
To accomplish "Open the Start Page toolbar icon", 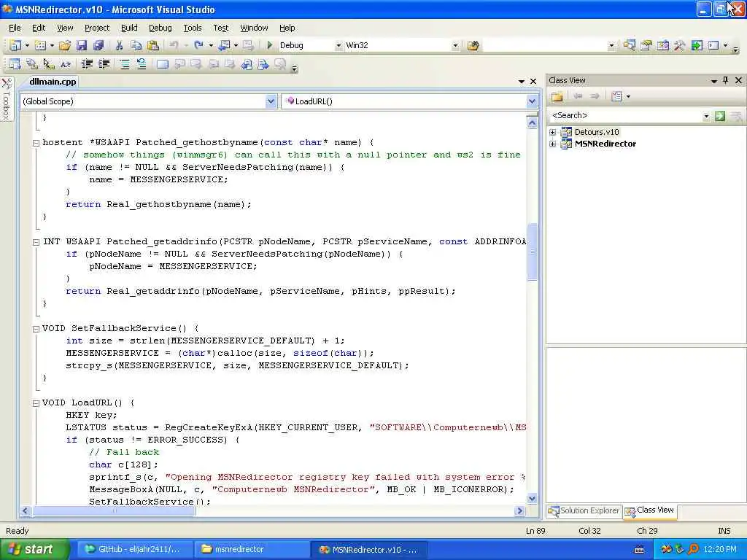I will point(697,45).
